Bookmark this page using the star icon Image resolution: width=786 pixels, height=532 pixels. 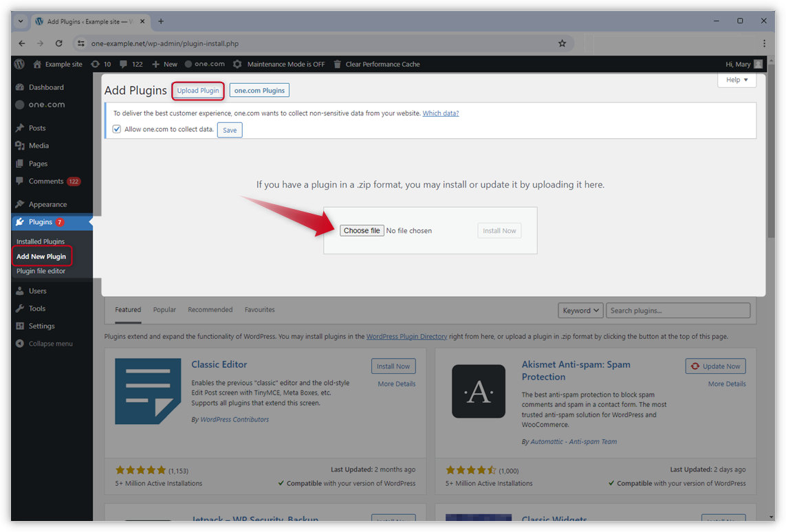click(x=563, y=43)
